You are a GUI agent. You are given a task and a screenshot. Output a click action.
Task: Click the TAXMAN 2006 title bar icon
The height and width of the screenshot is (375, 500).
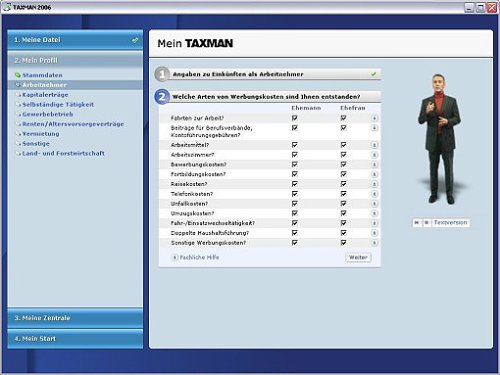pyautogui.click(x=7, y=7)
